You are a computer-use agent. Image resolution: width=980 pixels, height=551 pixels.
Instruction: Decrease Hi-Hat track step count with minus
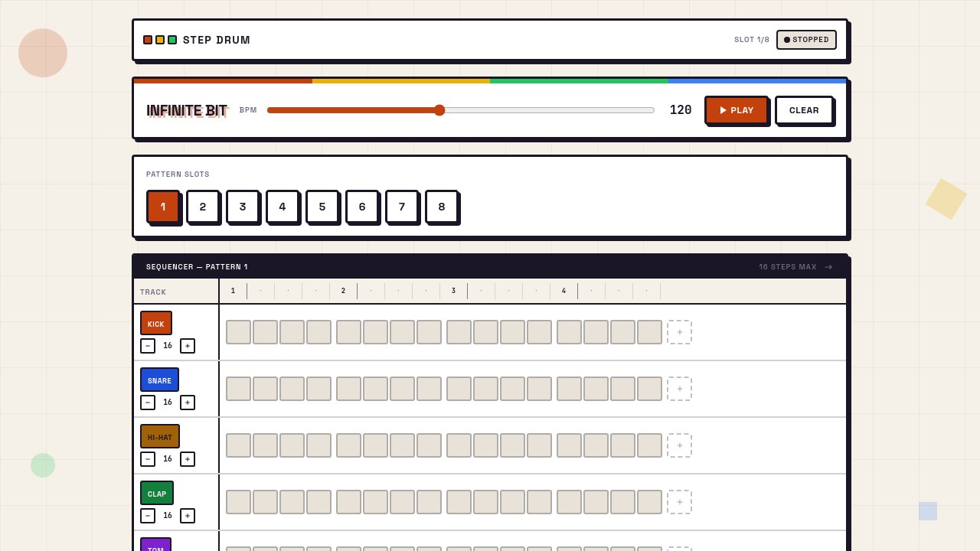pyautogui.click(x=148, y=459)
